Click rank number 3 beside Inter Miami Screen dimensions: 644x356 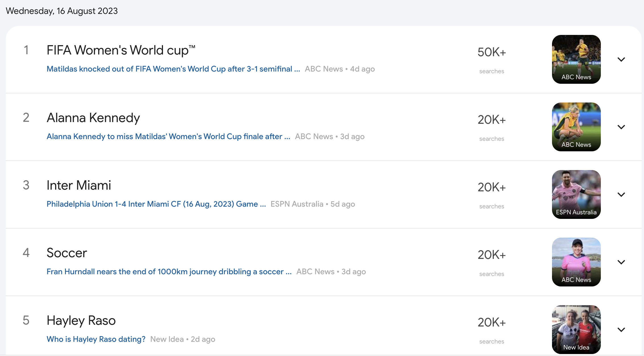point(26,185)
